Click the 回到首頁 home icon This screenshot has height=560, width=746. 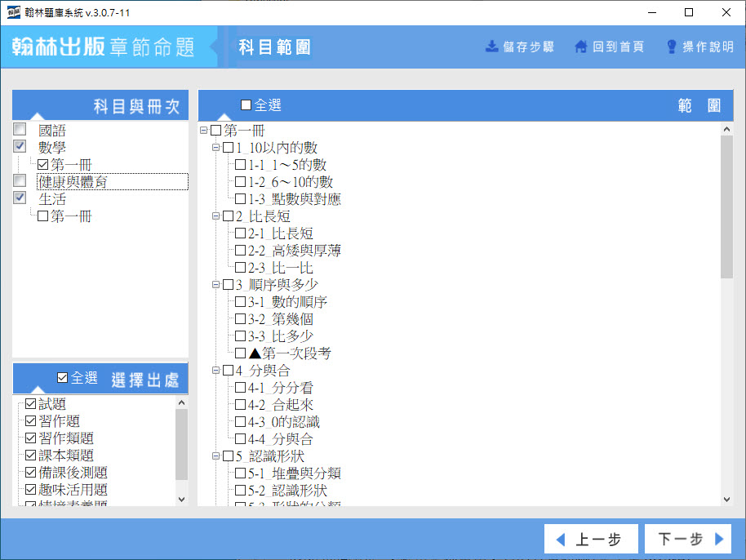(581, 47)
